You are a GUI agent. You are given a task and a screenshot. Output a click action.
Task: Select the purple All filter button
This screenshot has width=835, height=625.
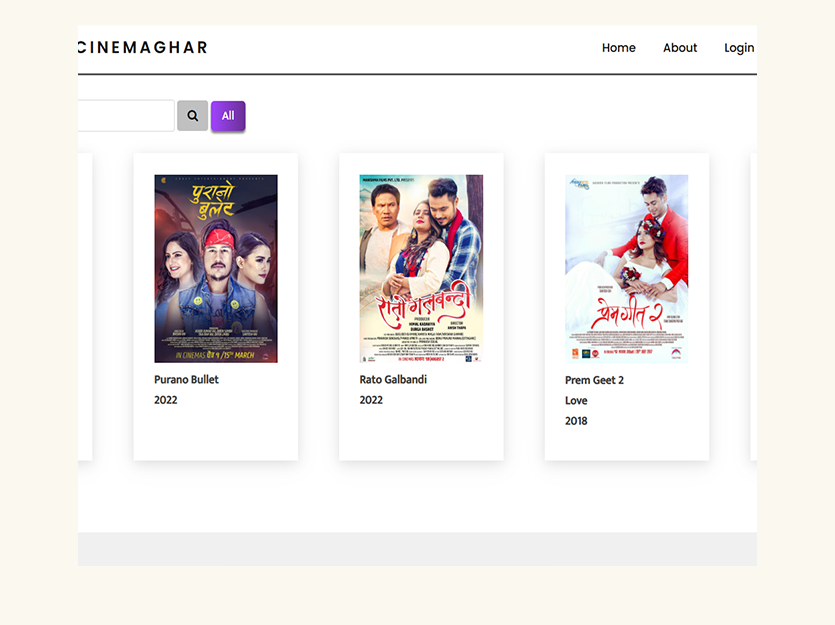click(x=228, y=116)
